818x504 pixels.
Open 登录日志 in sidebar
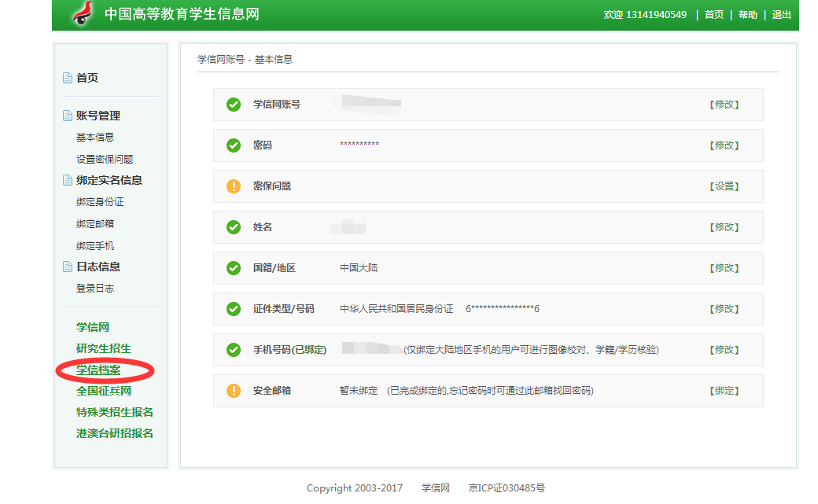[95, 288]
